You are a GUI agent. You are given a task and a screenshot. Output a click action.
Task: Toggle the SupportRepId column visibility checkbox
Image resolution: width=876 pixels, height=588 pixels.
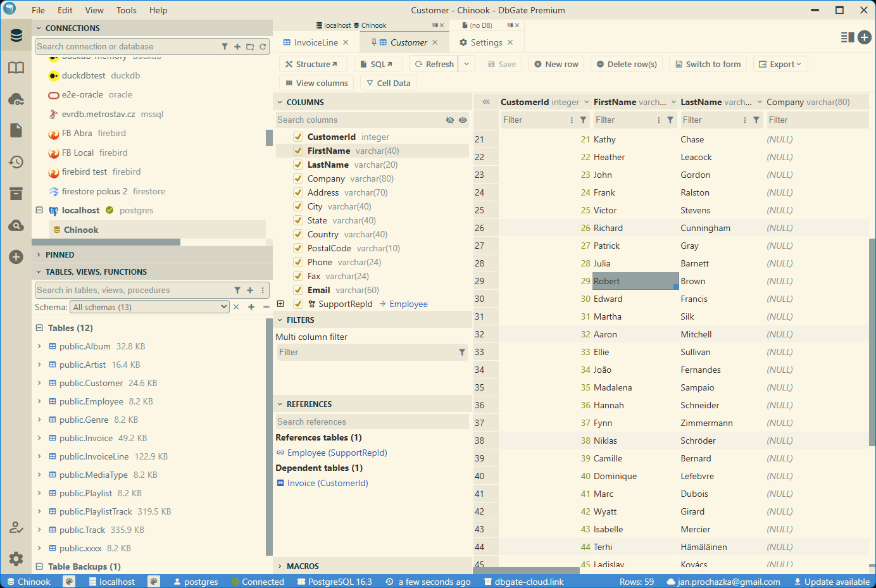[297, 304]
